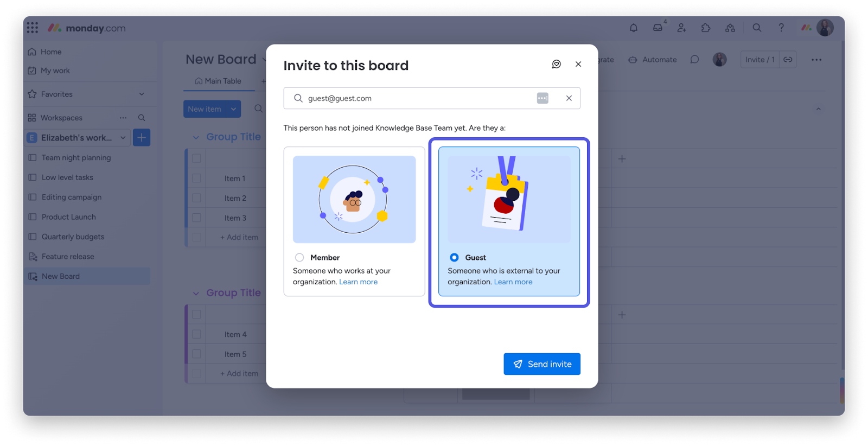Open the apps puzzle piece icon
This screenshot has height=446, width=868.
tap(706, 28)
